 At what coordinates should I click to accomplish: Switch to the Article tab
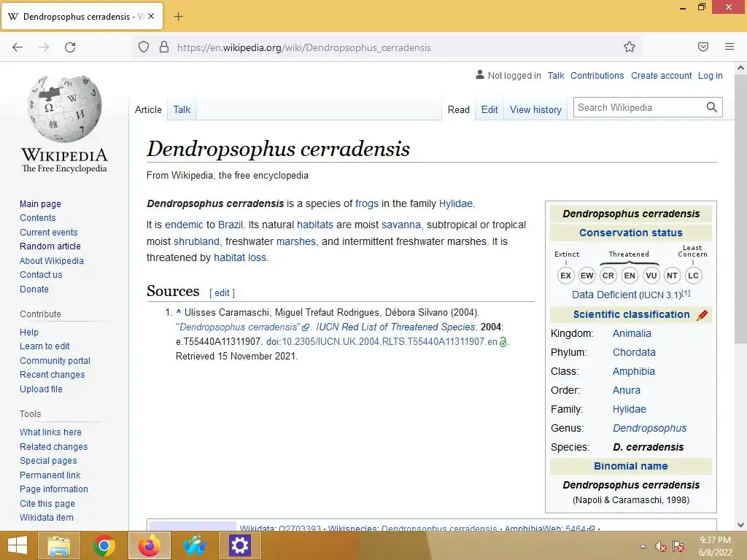coord(148,109)
